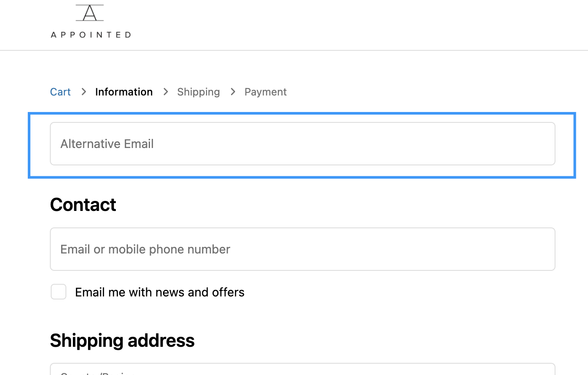Click the chevron right after Cart
The image size is (588, 375).
tap(84, 92)
